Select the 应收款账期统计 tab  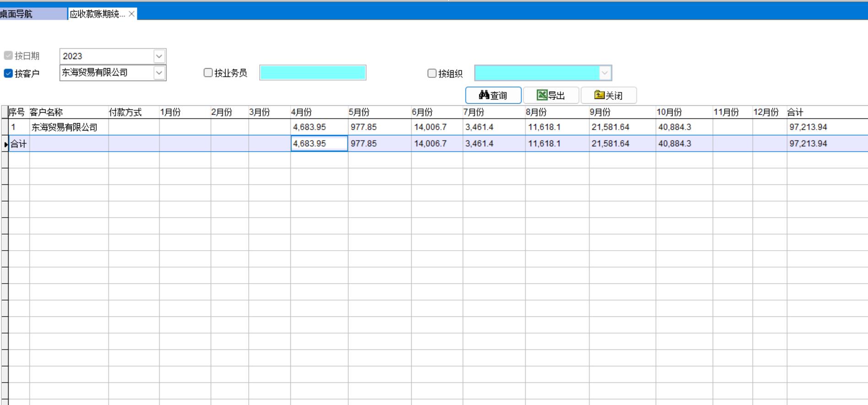pyautogui.click(x=97, y=14)
